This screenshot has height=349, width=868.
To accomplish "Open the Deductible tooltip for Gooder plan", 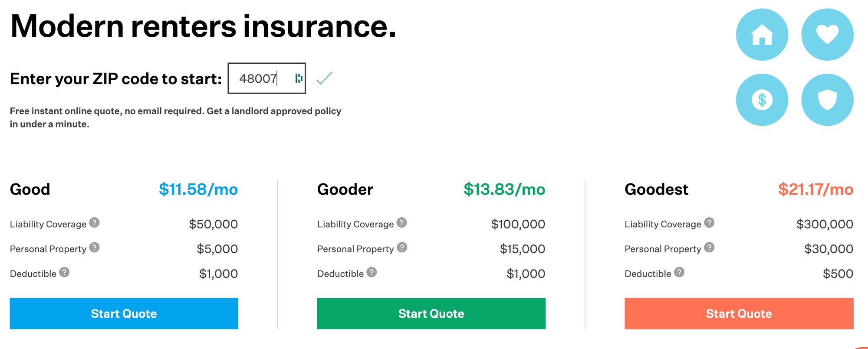I will pyautogui.click(x=371, y=272).
